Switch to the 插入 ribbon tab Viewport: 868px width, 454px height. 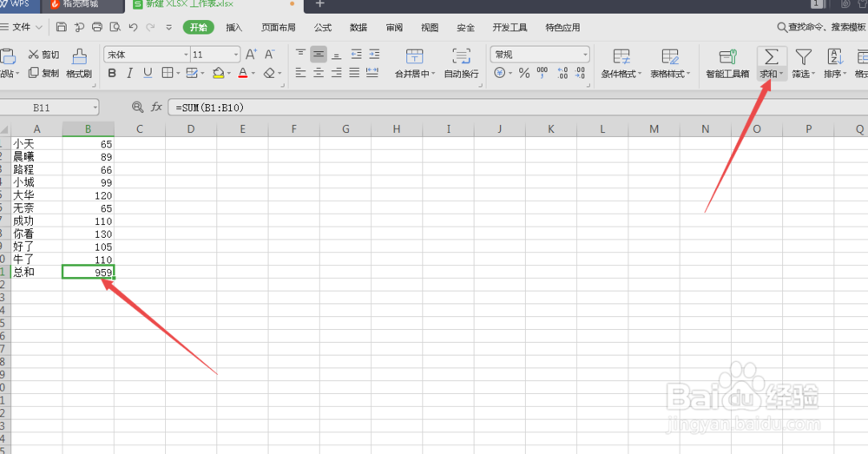(233, 27)
